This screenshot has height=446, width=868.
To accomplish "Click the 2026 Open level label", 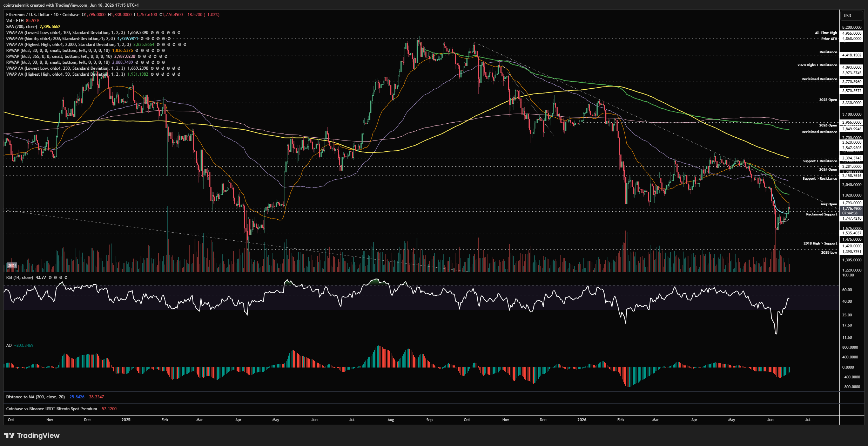I will click(x=828, y=125).
